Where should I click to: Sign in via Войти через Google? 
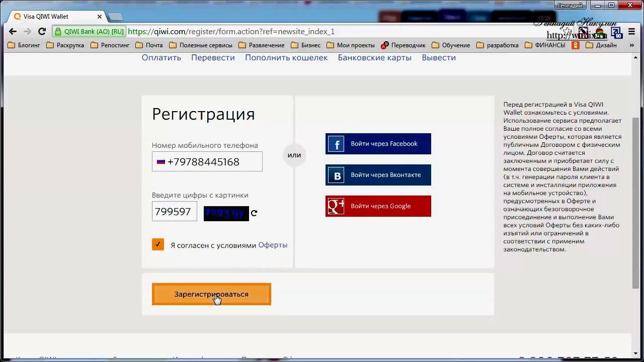(x=378, y=206)
